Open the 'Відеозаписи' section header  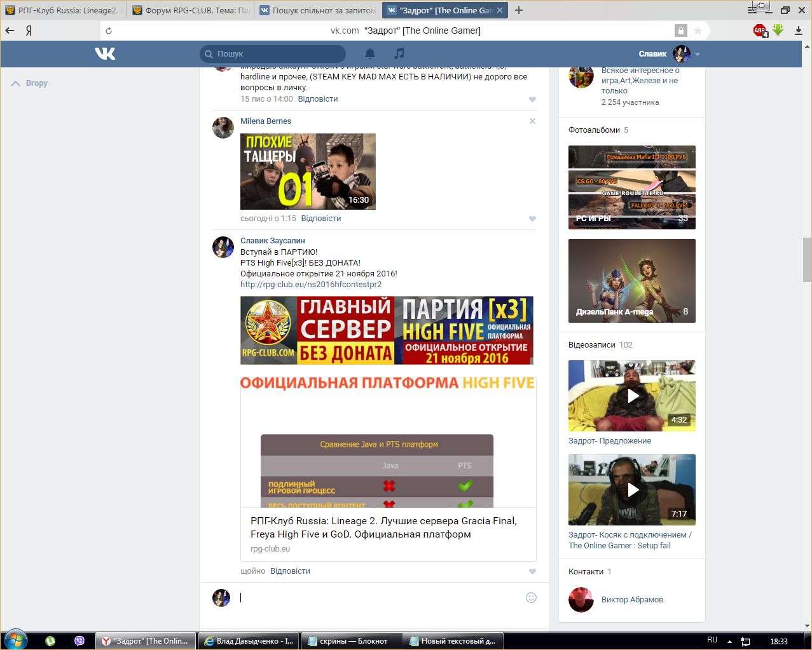point(592,345)
